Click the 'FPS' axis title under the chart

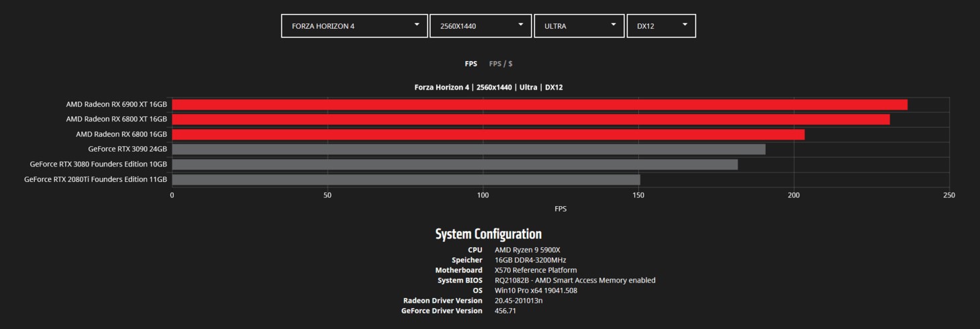tap(560, 209)
